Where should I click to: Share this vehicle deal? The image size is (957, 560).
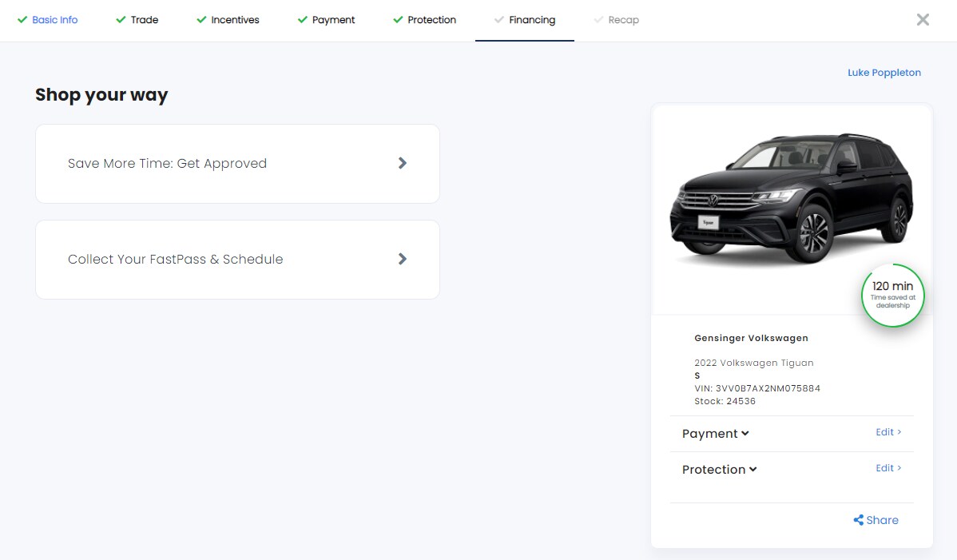[x=876, y=520]
